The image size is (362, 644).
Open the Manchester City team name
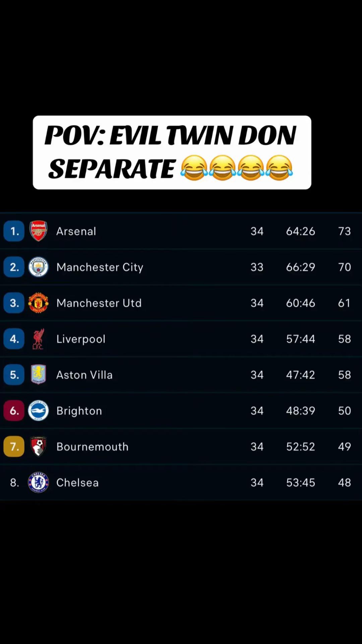pos(100,267)
